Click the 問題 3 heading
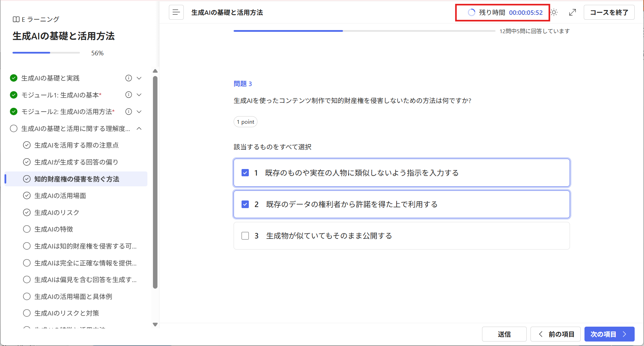644x346 pixels. pos(243,84)
